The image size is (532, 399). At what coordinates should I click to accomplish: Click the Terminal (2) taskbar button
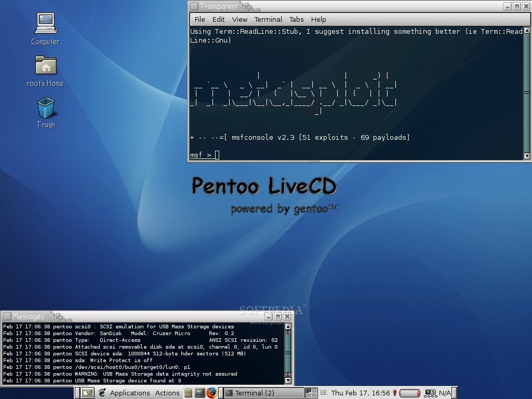pyautogui.click(x=264, y=393)
